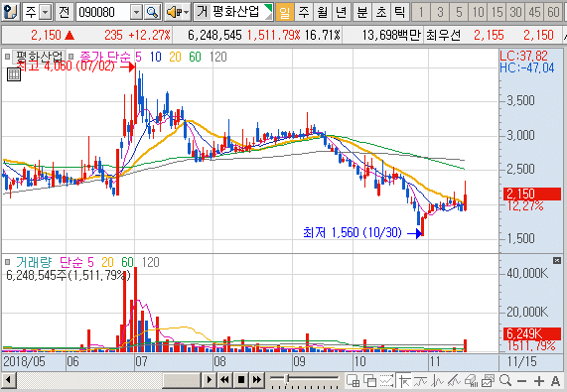Screen dimensions: 567x392
Task: Expand the speaker alert dropdown arrow
Action: click(x=187, y=13)
